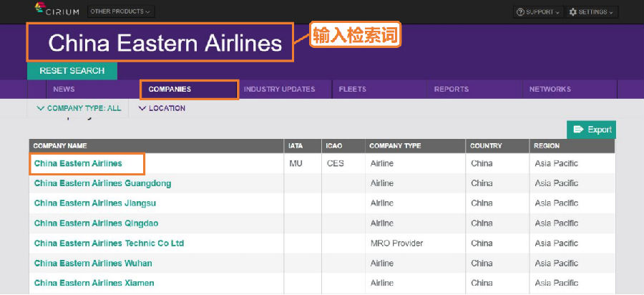Open the Settings gear menu
Image resolution: width=644 pixels, height=295 pixels.
click(x=592, y=12)
